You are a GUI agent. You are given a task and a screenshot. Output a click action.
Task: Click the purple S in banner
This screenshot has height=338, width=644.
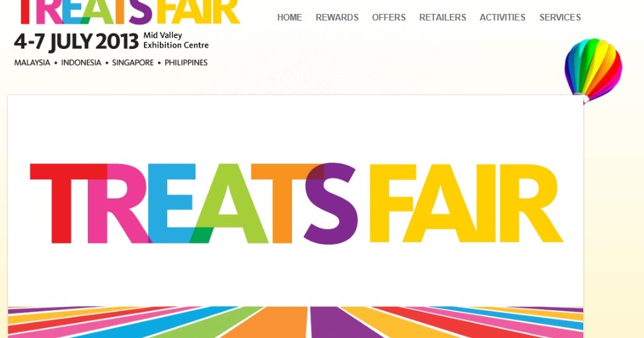click(x=331, y=204)
